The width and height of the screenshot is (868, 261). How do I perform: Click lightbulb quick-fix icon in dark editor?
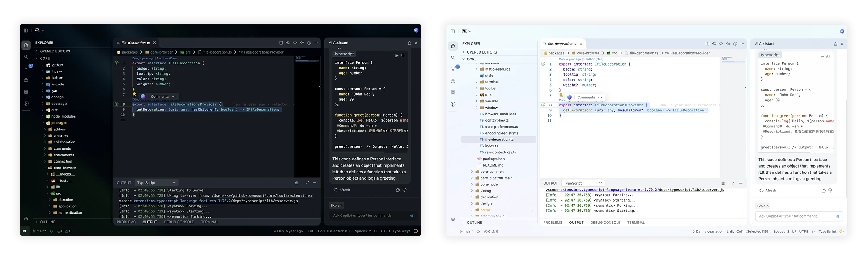[135, 94]
